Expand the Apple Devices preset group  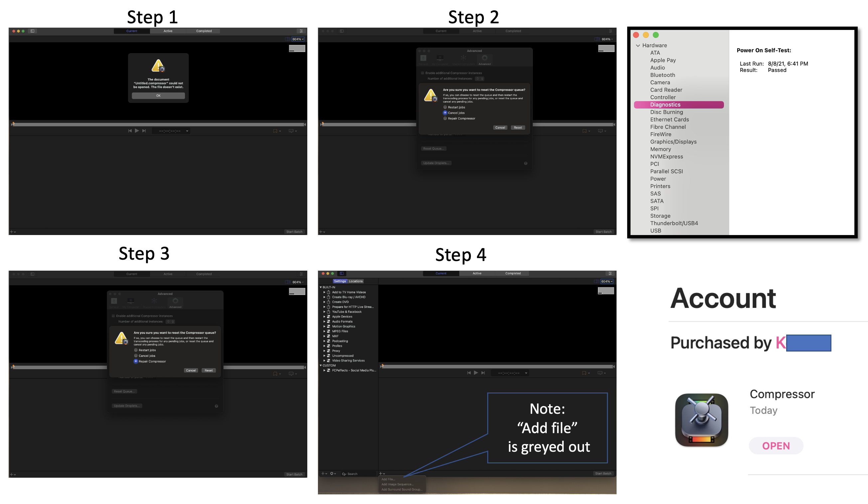pos(324,317)
